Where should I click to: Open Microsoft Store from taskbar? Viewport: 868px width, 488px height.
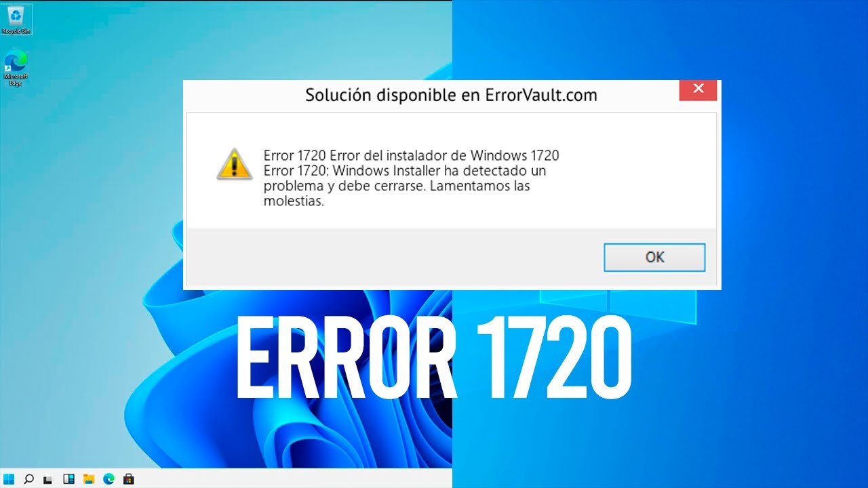(x=128, y=479)
